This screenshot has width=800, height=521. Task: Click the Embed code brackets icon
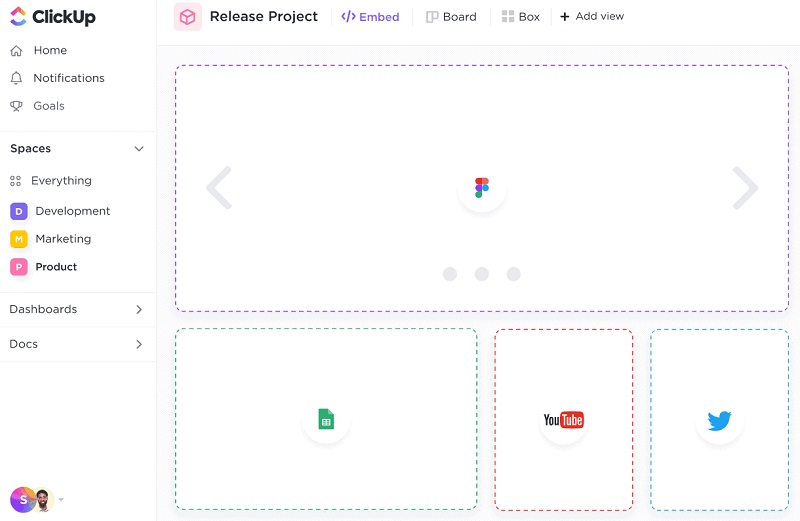348,16
